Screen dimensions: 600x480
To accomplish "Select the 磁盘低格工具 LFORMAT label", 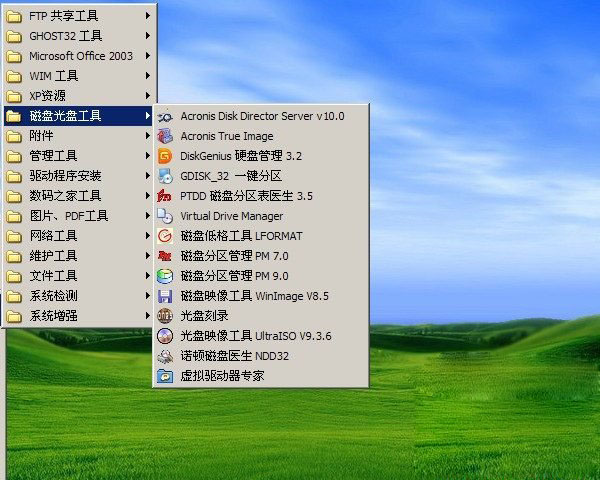I will tap(241, 236).
